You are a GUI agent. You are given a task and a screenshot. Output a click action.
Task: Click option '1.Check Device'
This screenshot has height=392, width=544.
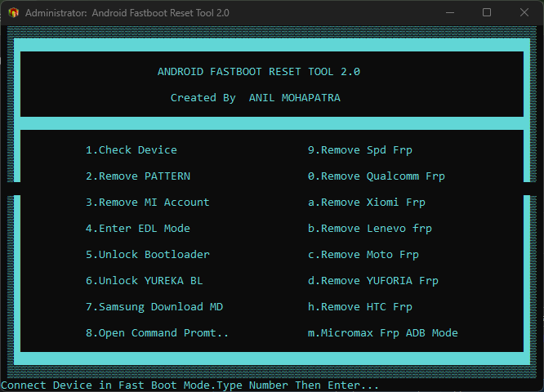point(132,150)
